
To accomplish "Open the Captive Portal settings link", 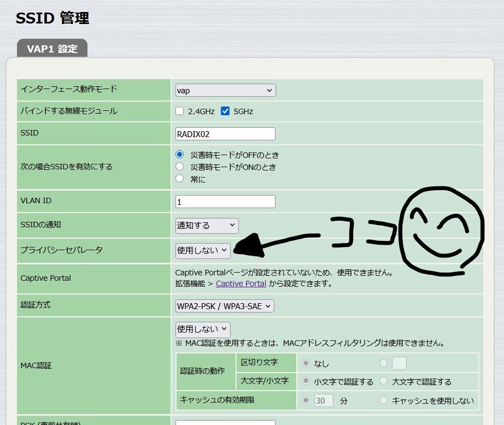I will [241, 284].
